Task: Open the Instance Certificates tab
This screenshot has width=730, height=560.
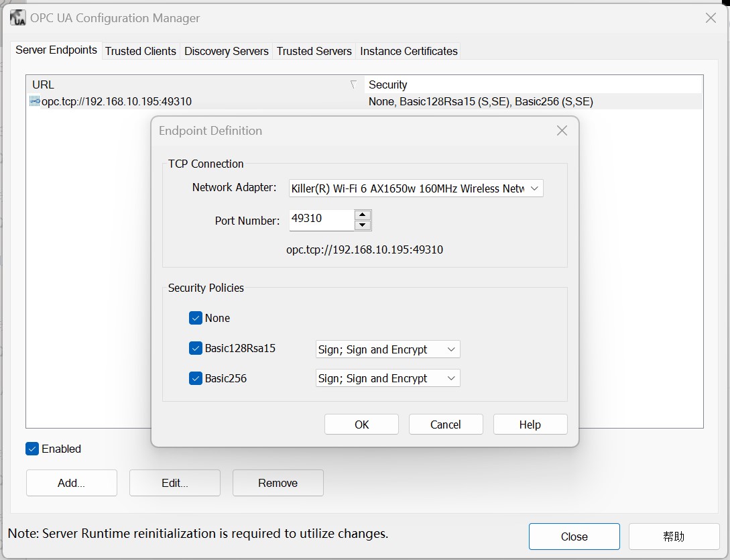Action: click(x=408, y=51)
